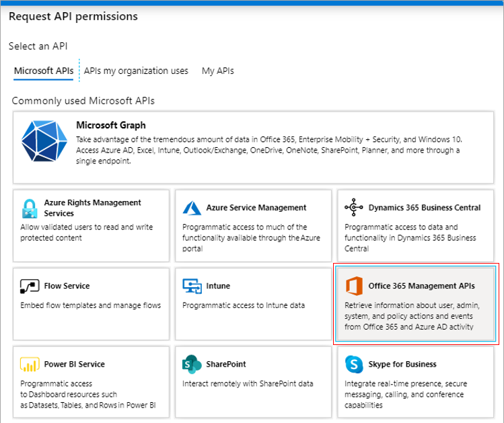
Task: Click the Dynamics 365 Business Central icon
Action: coord(354,207)
